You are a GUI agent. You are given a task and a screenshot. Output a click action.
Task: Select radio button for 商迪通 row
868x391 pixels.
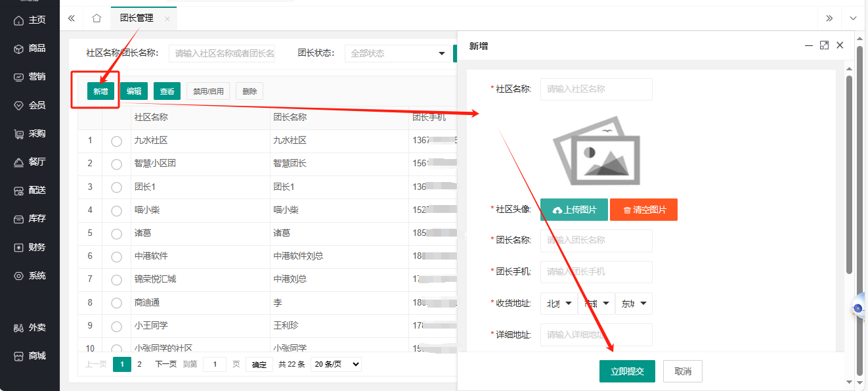coord(116,303)
